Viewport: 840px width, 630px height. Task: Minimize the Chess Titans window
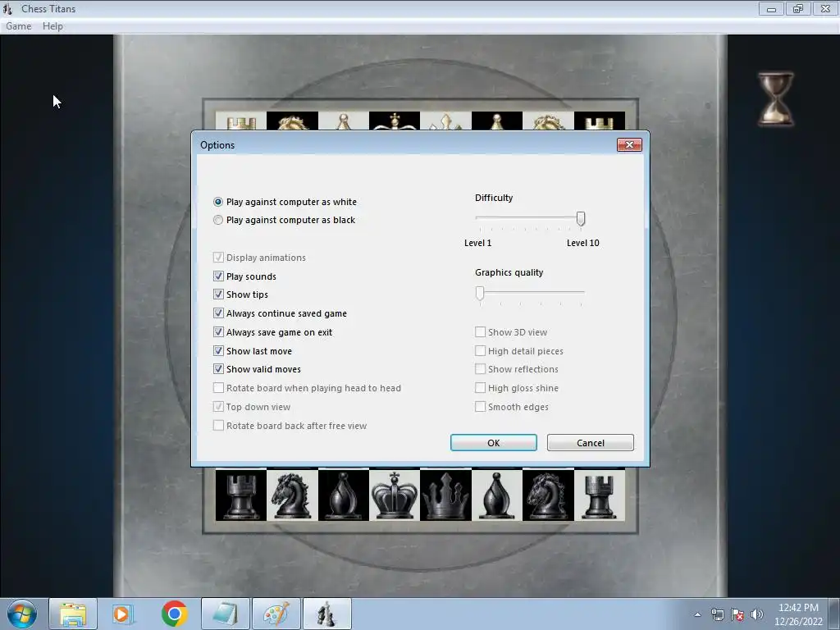771,8
